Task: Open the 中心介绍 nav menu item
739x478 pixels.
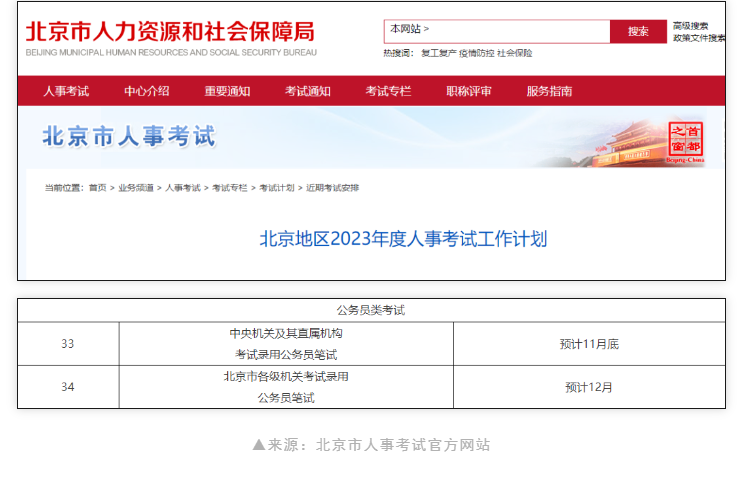Action: 147,91
